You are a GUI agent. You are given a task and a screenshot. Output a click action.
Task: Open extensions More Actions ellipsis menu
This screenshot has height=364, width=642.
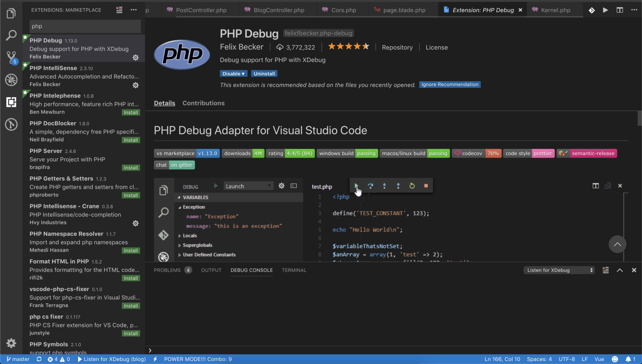tap(133, 10)
